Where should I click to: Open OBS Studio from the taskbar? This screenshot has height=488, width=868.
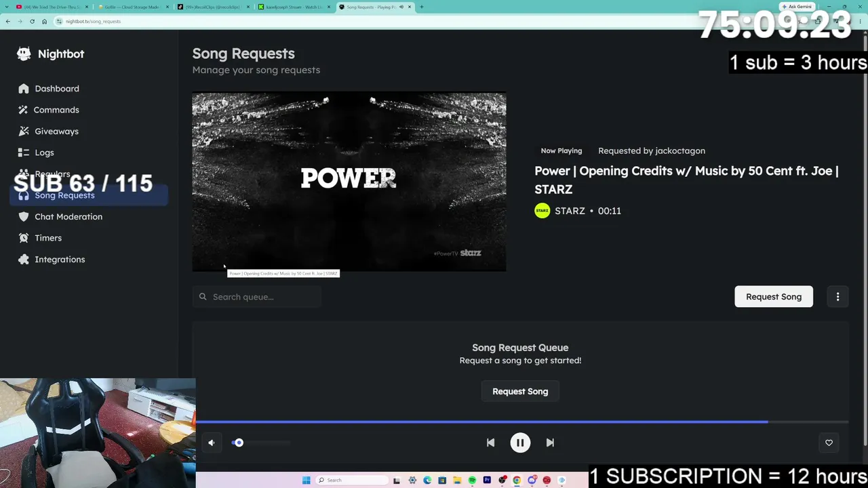point(502,481)
